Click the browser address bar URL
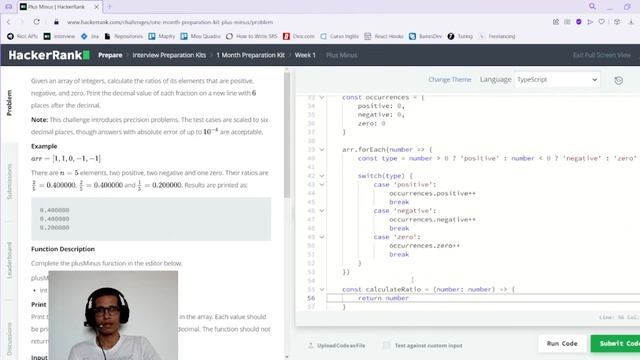The image size is (640, 360). coord(170,22)
